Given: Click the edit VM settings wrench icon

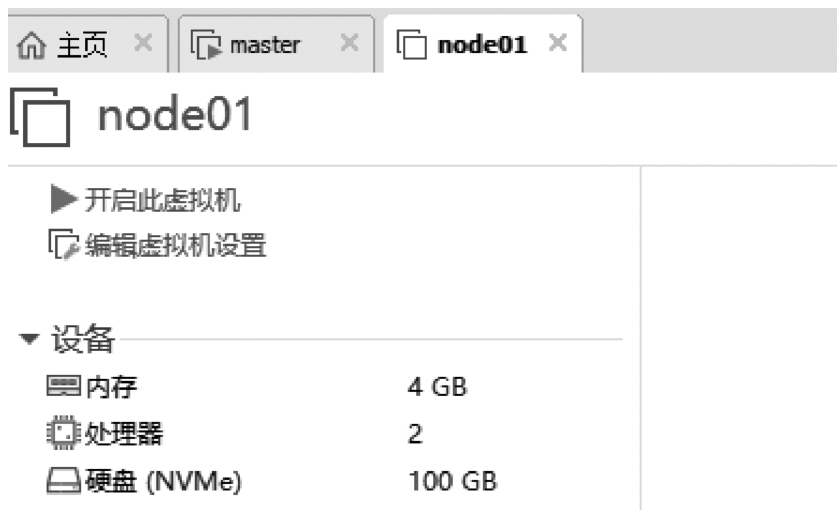Looking at the screenshot, I should 63,245.
